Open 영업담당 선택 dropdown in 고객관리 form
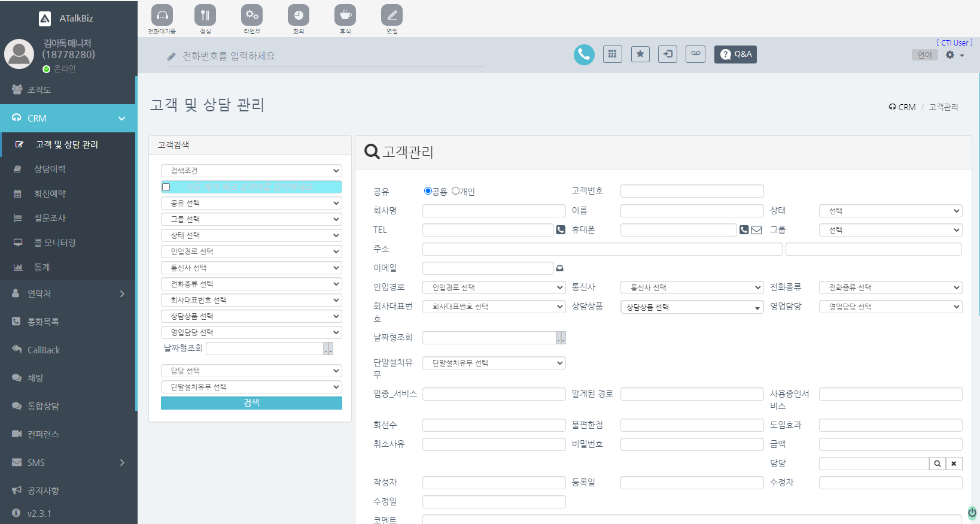Screen dimensions: 980x524 891,307
